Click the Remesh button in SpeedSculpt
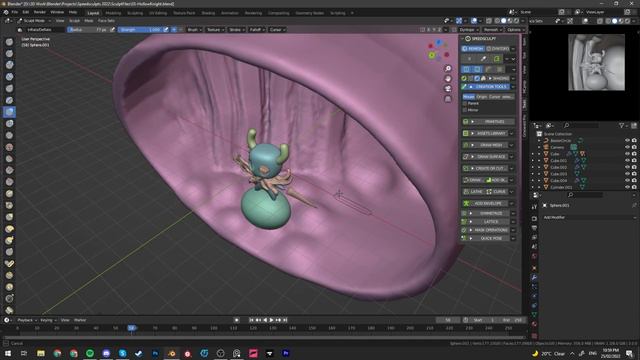 coord(473,49)
